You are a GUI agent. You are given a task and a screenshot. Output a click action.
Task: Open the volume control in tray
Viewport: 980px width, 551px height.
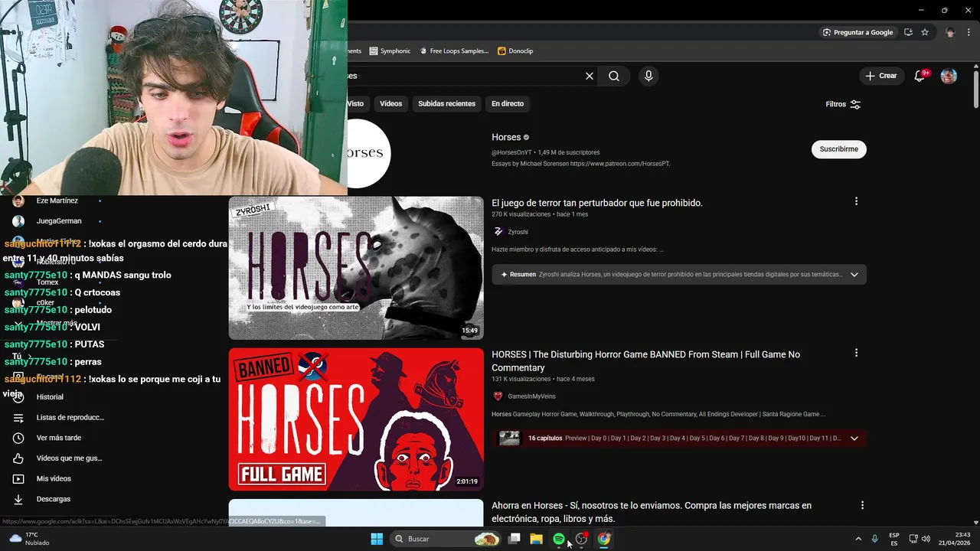[x=926, y=539]
